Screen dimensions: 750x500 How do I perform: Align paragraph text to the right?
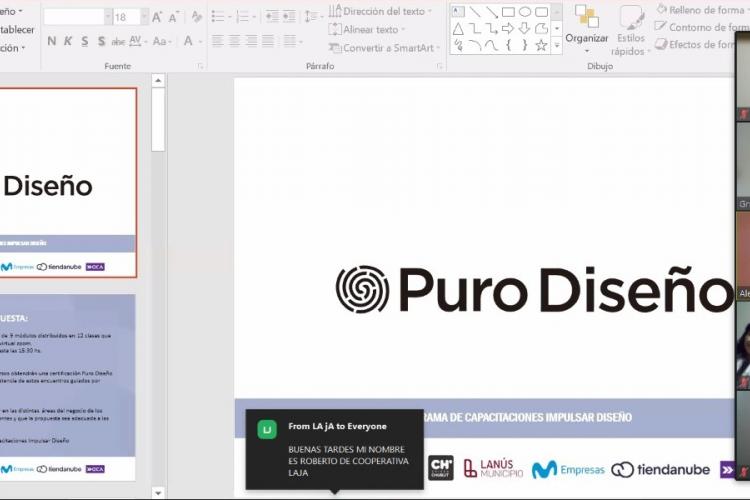[251, 42]
